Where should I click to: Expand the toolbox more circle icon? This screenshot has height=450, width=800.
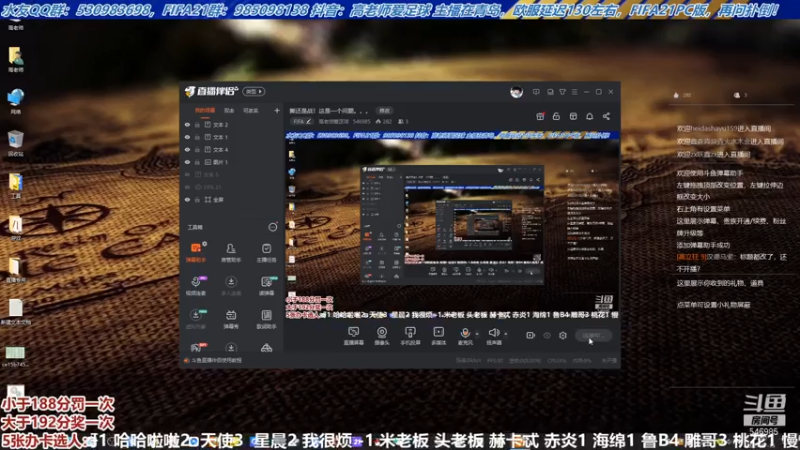(273, 227)
